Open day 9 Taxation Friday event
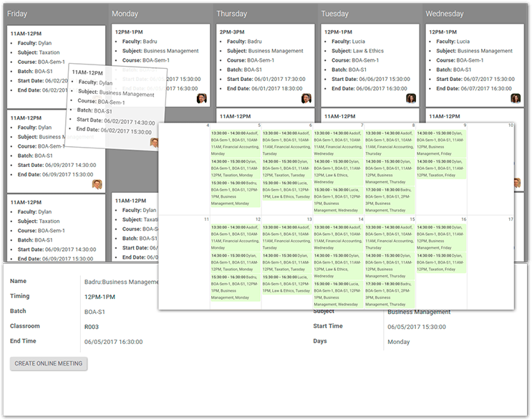The height and width of the screenshot is (420, 532). (441, 168)
